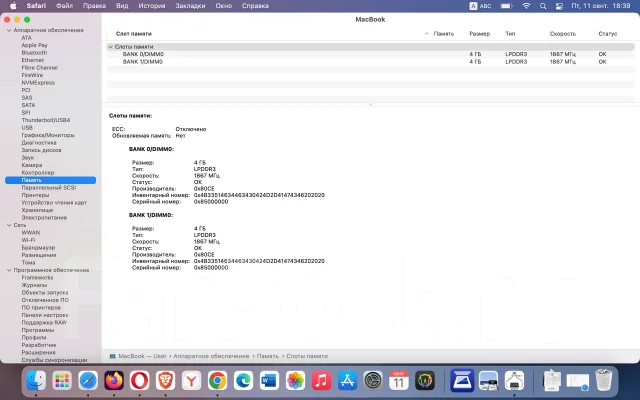640x400 pixels.
Task: Open Wi-Fi status in the menu bar
Action: pyautogui.click(x=527, y=6)
